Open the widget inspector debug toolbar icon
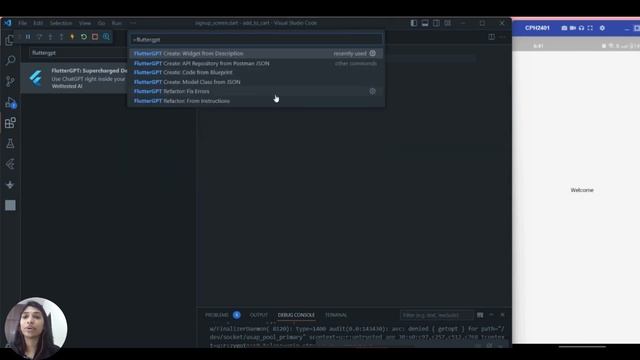This screenshot has width=640, height=360. tap(106, 37)
